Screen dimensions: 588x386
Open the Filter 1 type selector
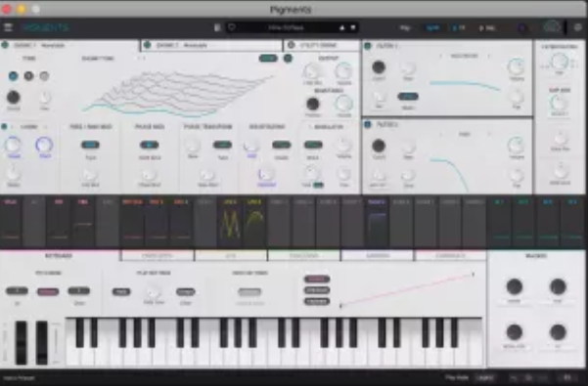coord(465,56)
